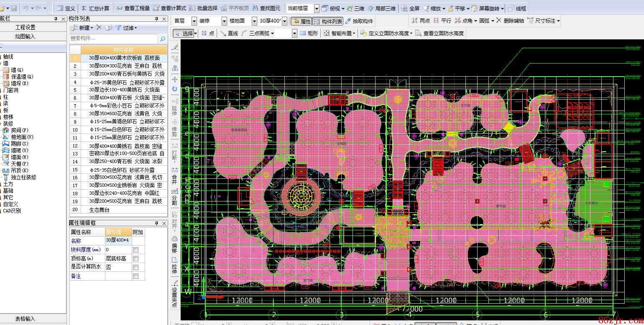Click the 汇总计算 (summary calculation) toolbar button
Image resolution: width=644 pixels, height=325 pixels.
[95, 8]
